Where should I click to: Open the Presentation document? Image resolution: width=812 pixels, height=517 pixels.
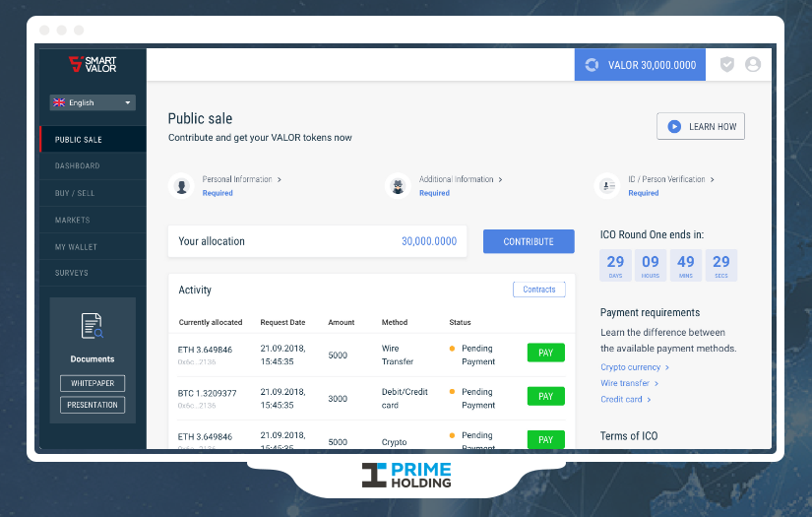(x=93, y=405)
